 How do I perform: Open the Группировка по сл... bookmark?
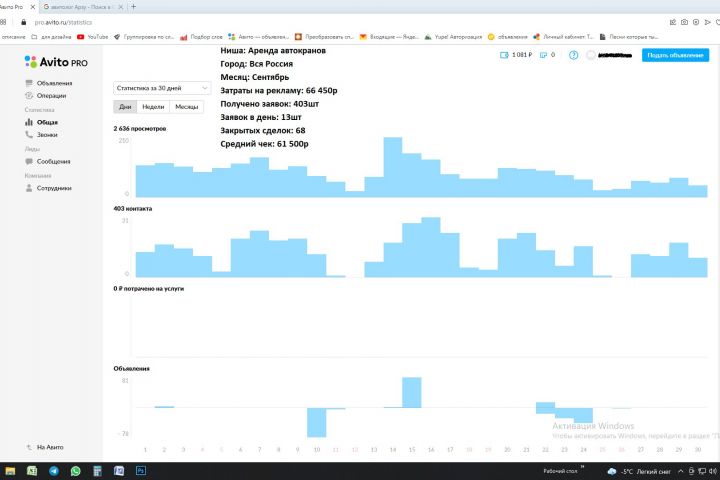coord(144,37)
